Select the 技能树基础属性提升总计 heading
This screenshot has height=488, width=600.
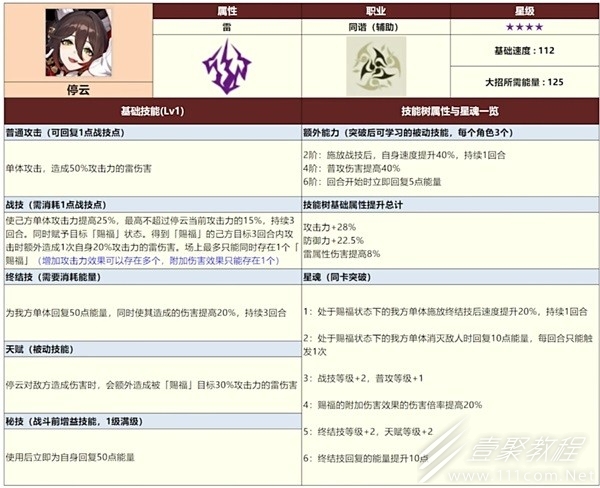(450, 205)
